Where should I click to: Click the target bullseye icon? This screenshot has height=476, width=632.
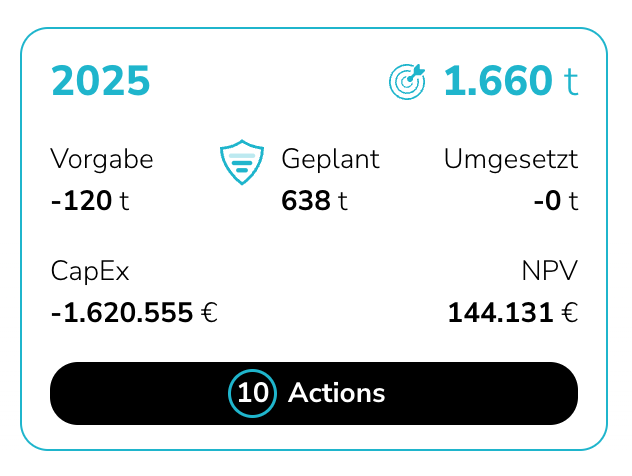407,81
